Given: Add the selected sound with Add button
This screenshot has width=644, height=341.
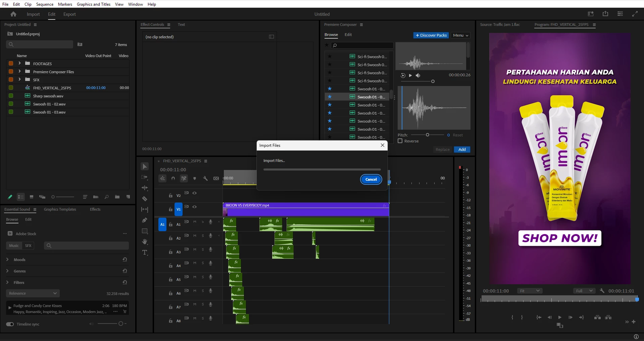Looking at the screenshot, I should [x=462, y=150].
